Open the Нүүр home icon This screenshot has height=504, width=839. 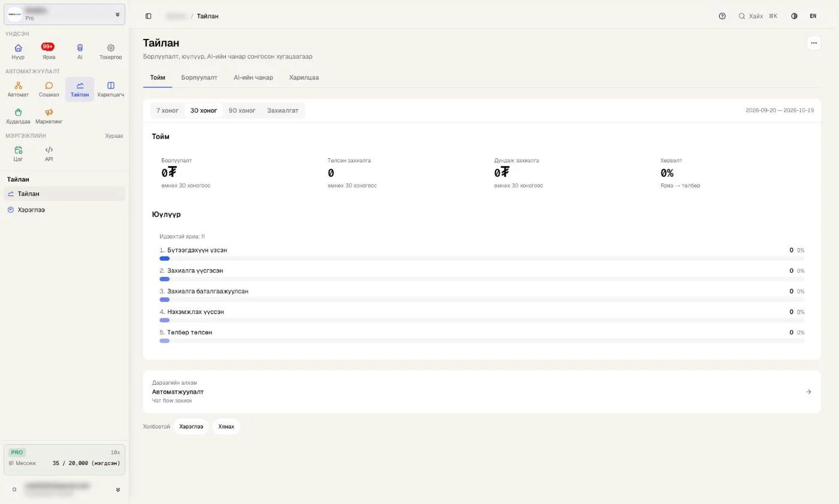[x=18, y=52]
